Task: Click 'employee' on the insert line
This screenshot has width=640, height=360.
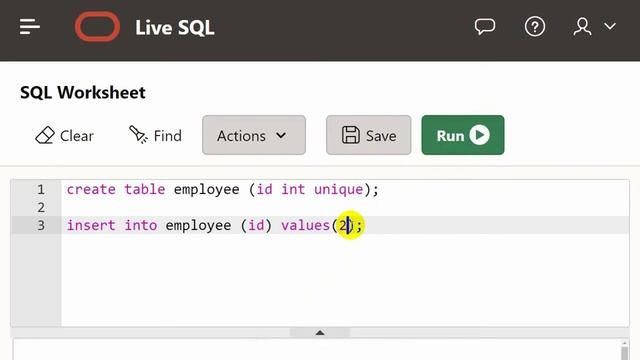Action: pyautogui.click(x=198, y=226)
